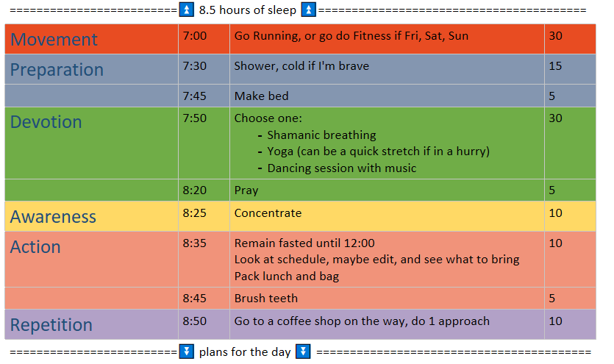The width and height of the screenshot is (614, 364).
Task: Click the "Repetition" category heading
Action: [51, 325]
